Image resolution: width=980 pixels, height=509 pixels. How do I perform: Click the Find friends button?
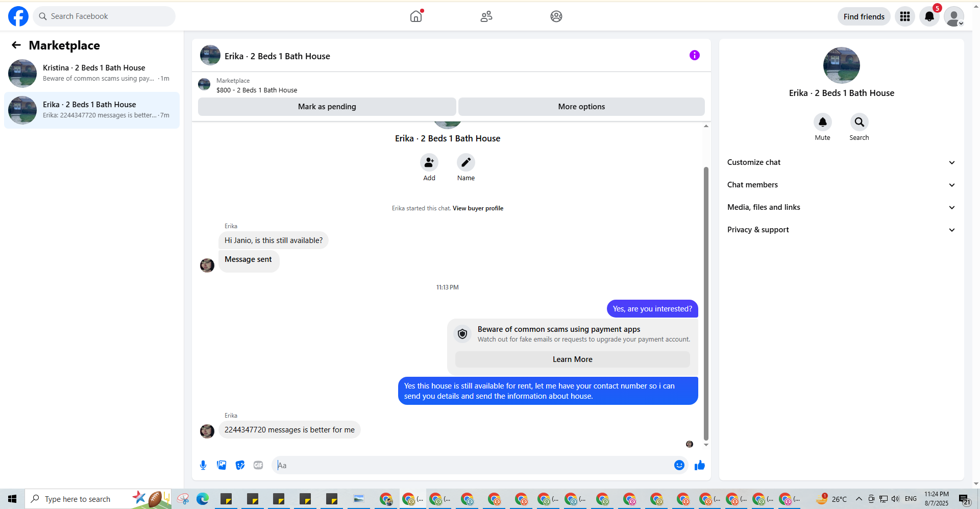(864, 16)
